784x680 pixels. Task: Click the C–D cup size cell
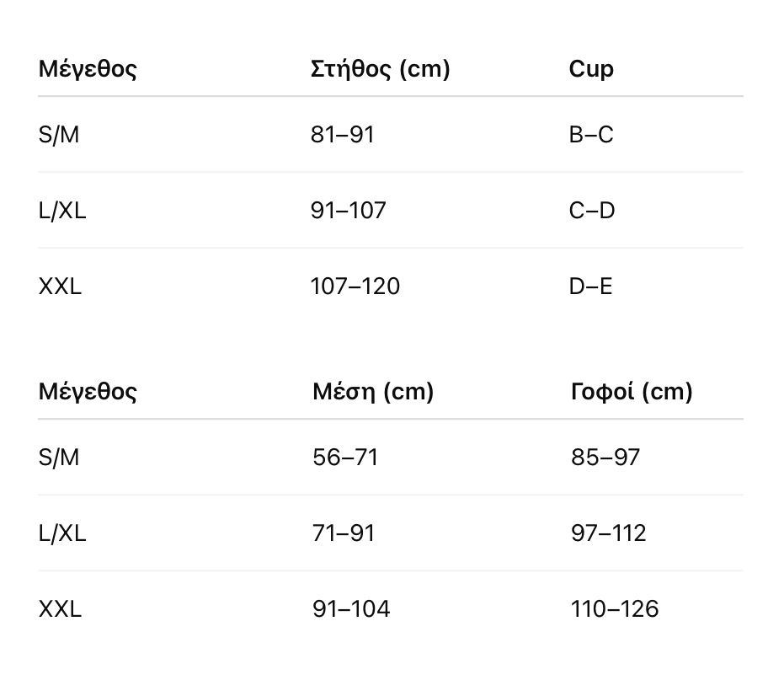point(592,211)
